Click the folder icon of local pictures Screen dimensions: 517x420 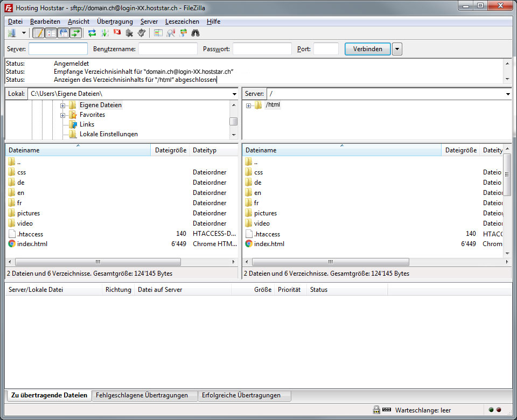[x=12, y=213]
